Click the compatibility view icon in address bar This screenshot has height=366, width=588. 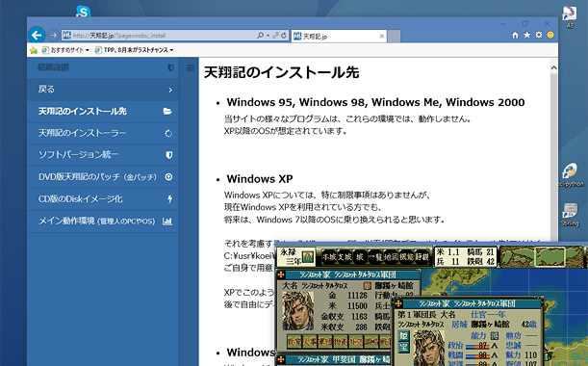click(x=275, y=36)
